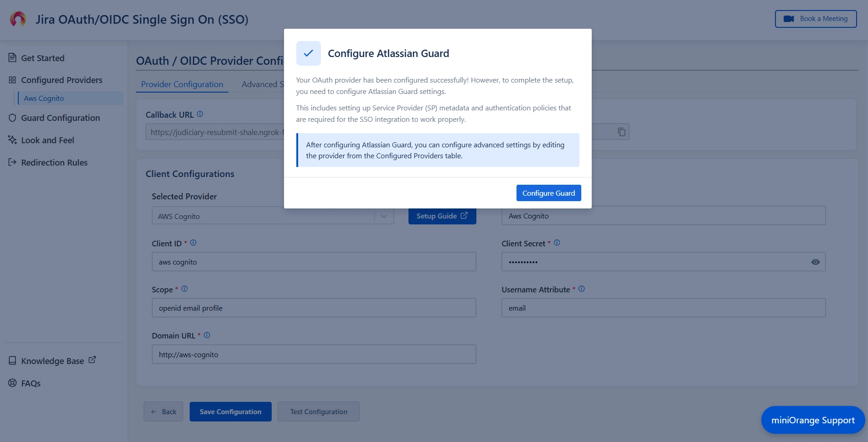868x442 pixels.
Task: Click the Get Started document icon
Action: point(12,57)
